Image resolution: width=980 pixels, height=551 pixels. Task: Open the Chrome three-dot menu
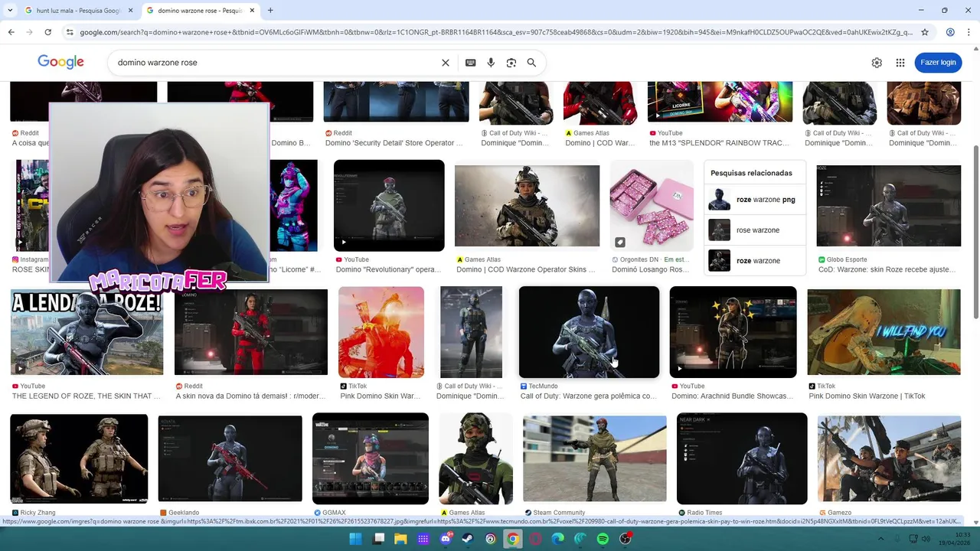(x=969, y=32)
